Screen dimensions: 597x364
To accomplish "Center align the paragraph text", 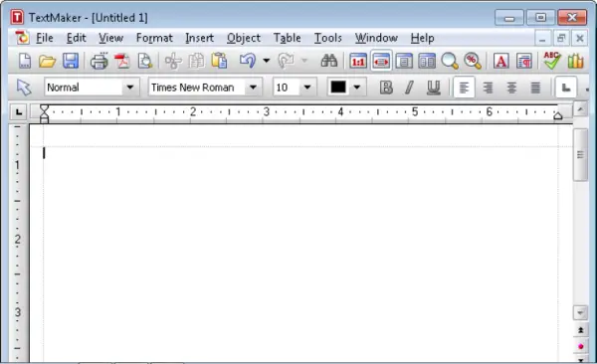I will (x=511, y=88).
